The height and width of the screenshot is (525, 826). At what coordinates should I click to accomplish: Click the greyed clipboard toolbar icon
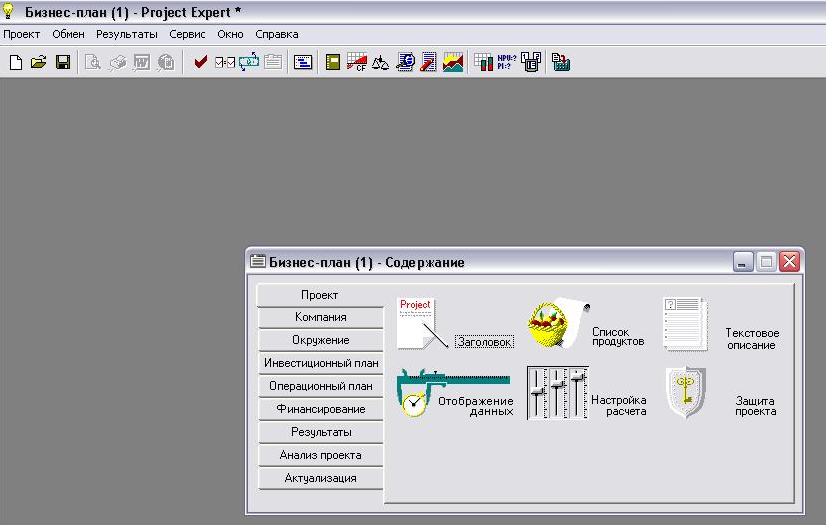pos(273,62)
